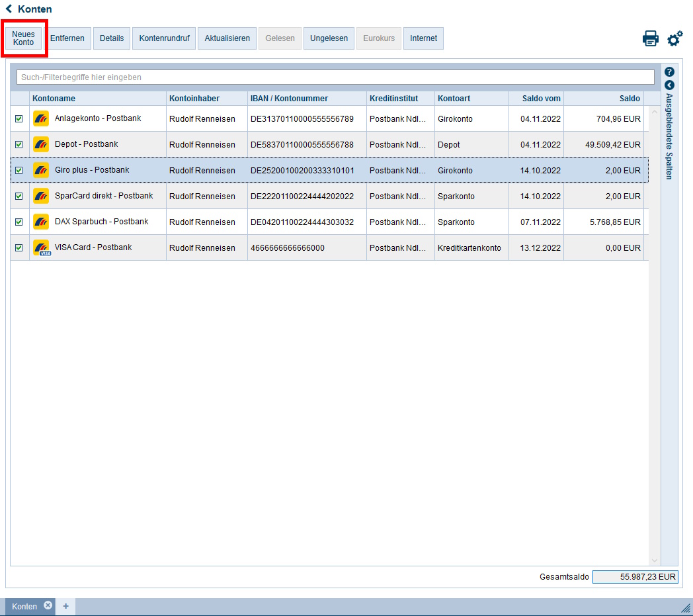Sort by the Kreditinstitut column header
Viewport: 693px width, 616px height.
[401, 98]
